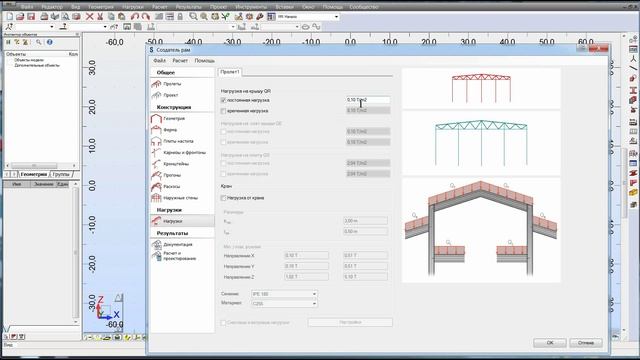Image resolution: width=640 pixels, height=360 pixels.
Task: Click the Print icon in main toolbar
Action: [x=44, y=17]
